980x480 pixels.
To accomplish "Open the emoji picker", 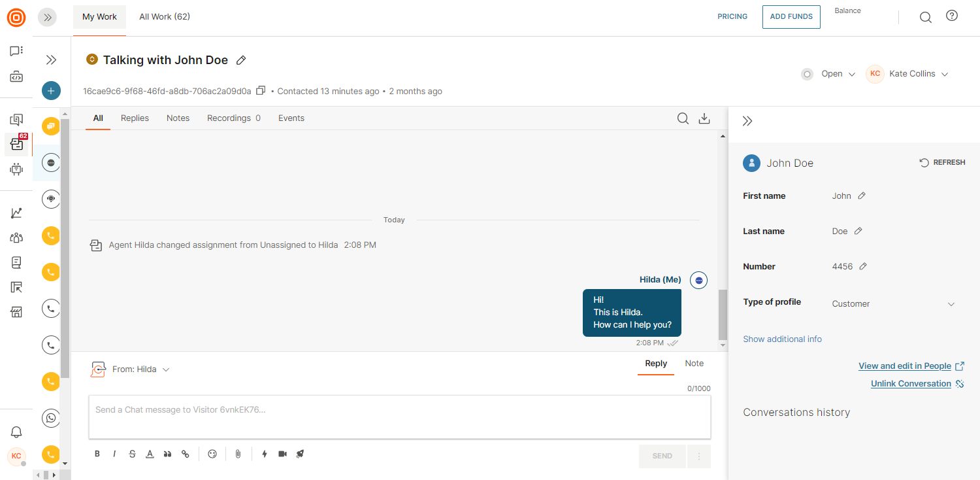I will (x=212, y=454).
